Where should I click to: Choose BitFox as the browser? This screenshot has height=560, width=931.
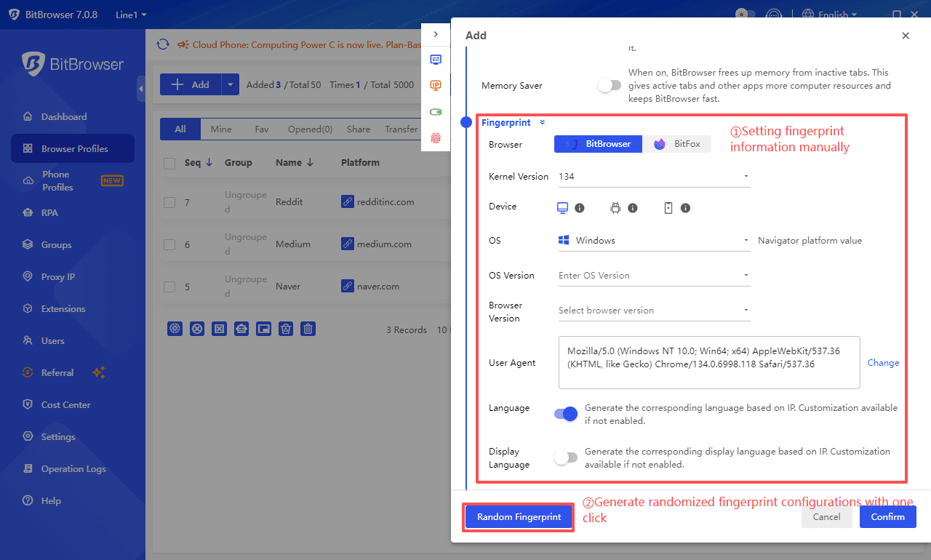click(x=677, y=144)
